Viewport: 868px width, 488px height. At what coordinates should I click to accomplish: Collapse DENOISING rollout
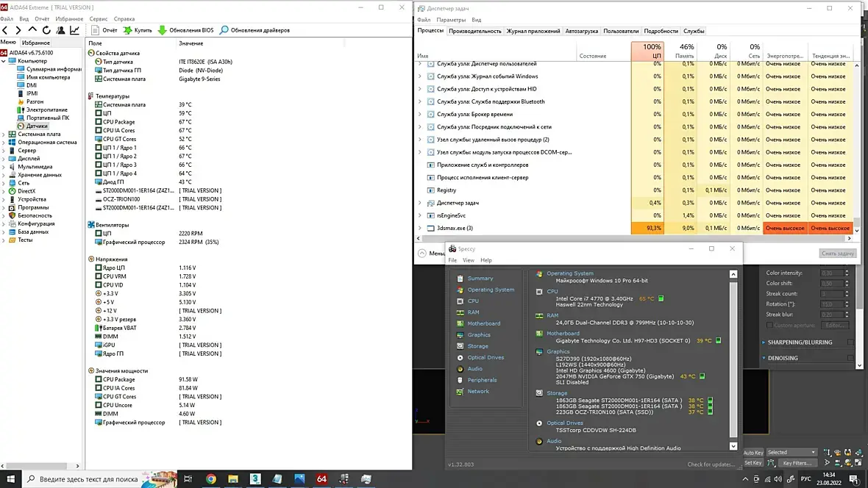[x=764, y=358]
